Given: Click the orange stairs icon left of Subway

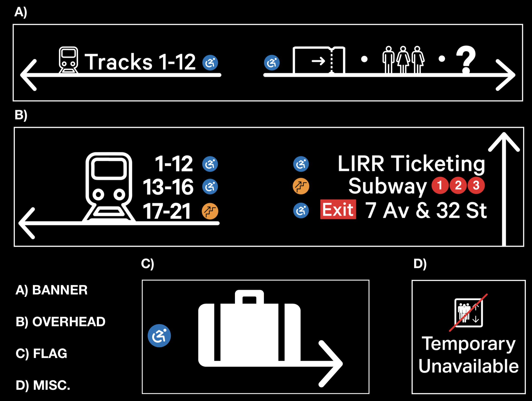Looking at the screenshot, I should [301, 186].
